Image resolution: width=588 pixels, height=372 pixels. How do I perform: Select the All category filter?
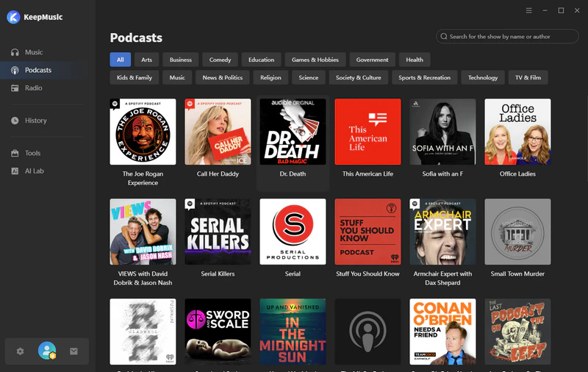click(121, 60)
